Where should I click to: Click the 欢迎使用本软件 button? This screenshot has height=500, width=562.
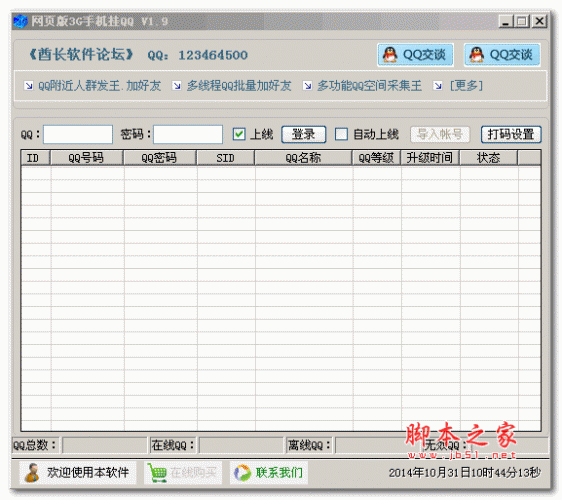tap(78, 473)
